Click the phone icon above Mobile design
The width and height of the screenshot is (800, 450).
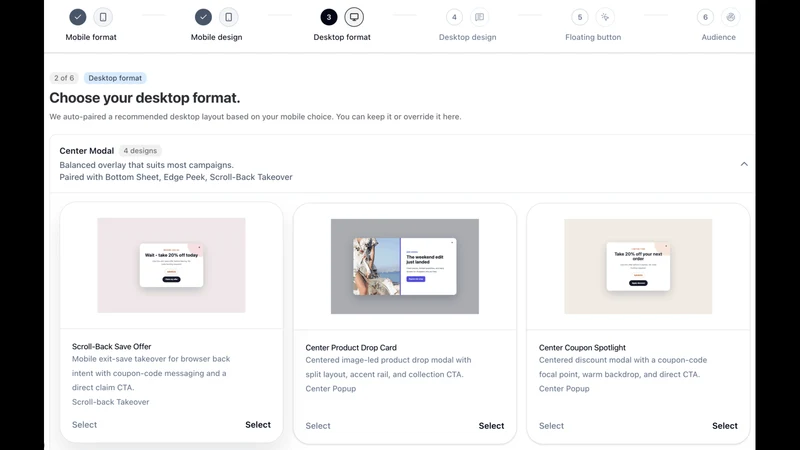pos(229,17)
